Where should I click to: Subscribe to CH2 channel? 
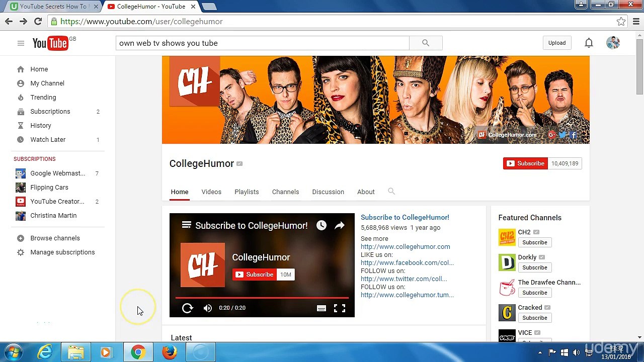coord(534,242)
